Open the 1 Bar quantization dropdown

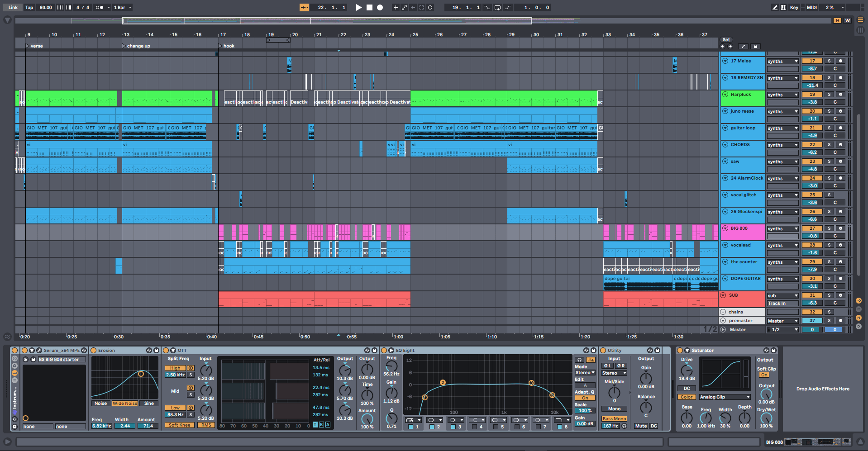point(123,7)
